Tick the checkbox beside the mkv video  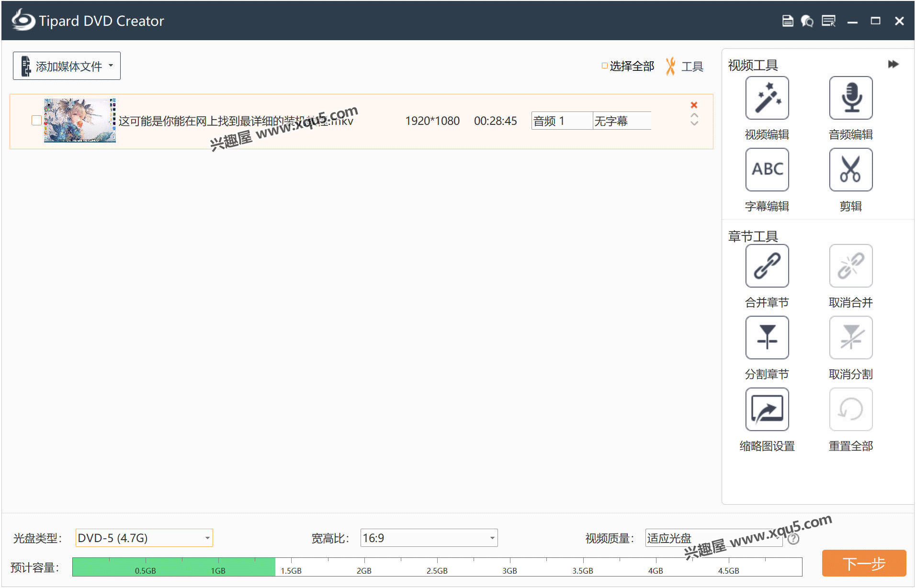tap(36, 121)
